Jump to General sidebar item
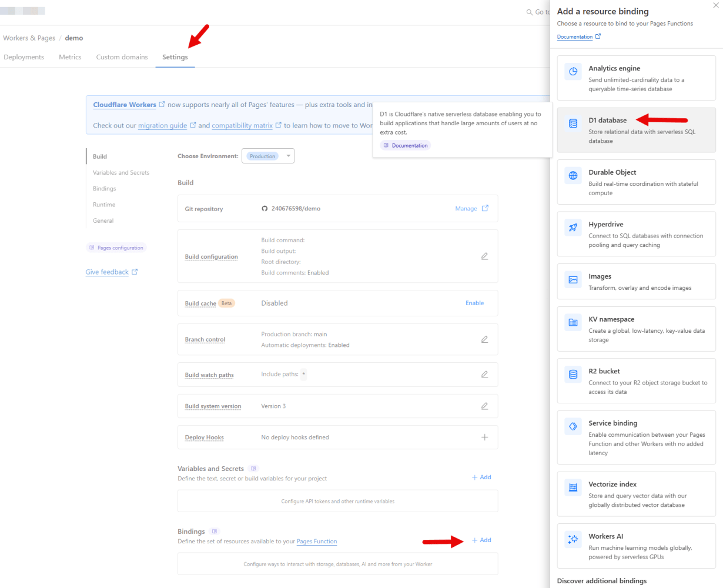723x588 pixels. (x=103, y=220)
